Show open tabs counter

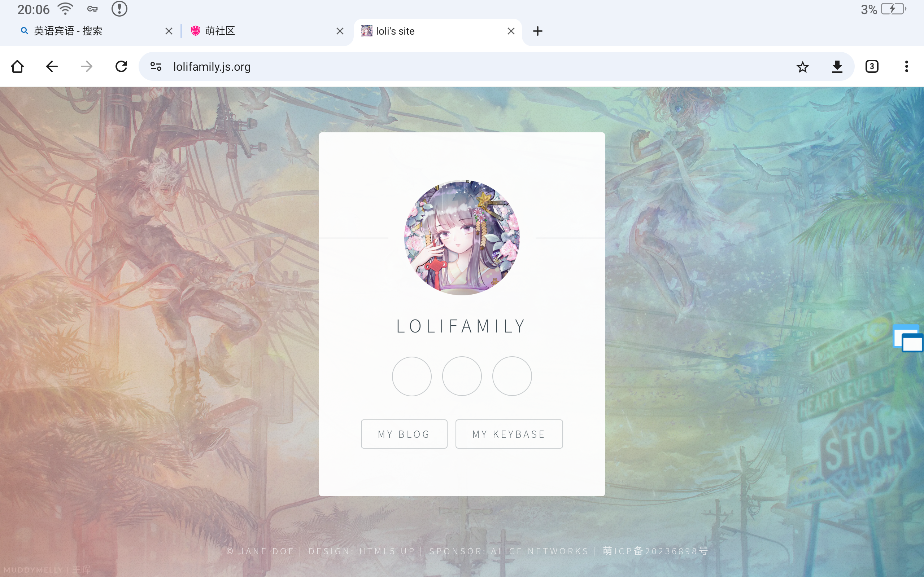872,66
